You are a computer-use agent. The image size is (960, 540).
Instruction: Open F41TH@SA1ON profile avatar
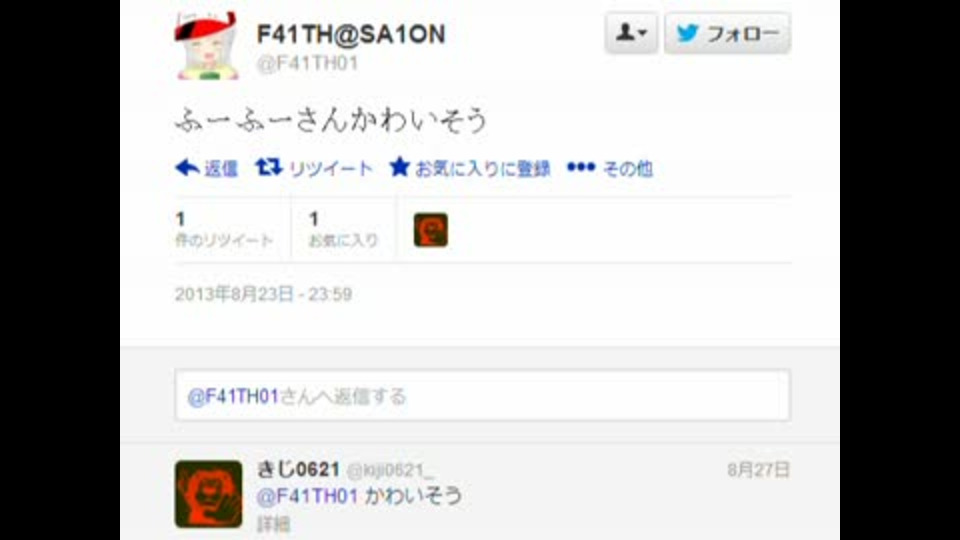coord(206,46)
